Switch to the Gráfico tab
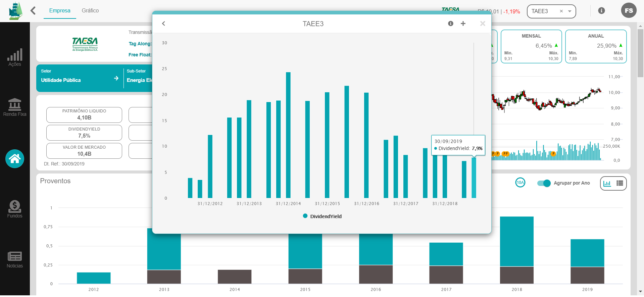The image size is (644, 297). point(90,11)
